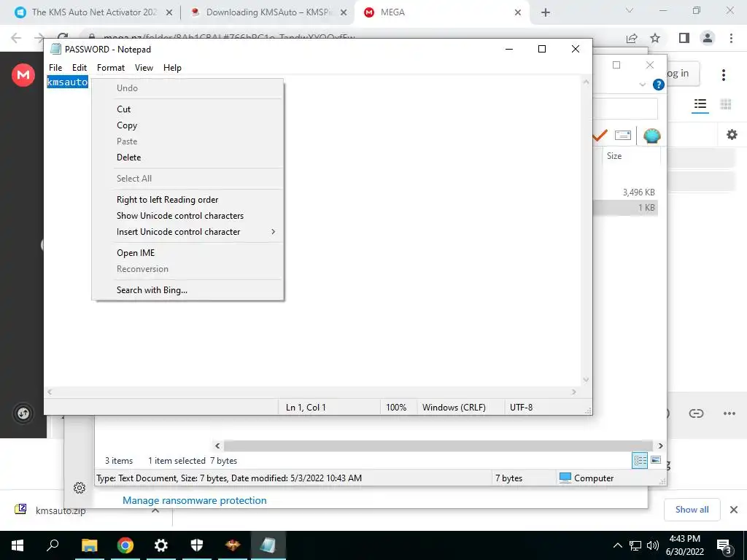Click Notepad icon in taskbar
Viewport: 747px width, 560px height.
(x=268, y=545)
